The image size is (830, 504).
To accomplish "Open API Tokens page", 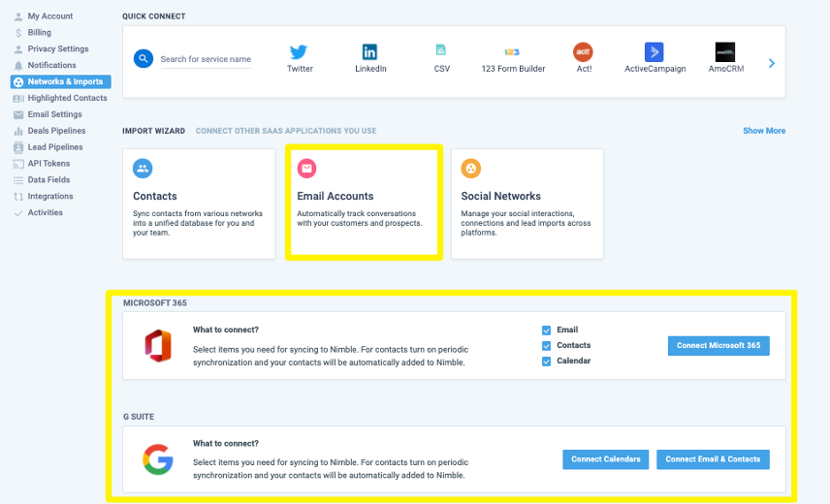I will pyautogui.click(x=48, y=164).
